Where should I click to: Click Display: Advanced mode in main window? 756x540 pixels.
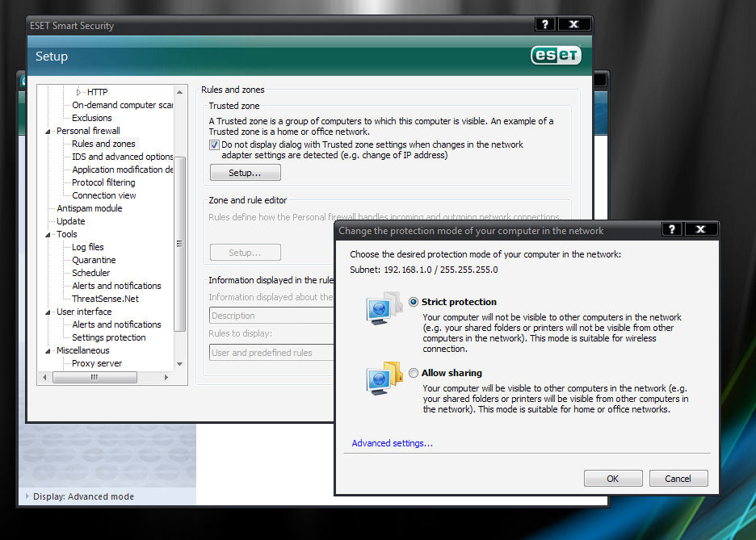pos(83,496)
